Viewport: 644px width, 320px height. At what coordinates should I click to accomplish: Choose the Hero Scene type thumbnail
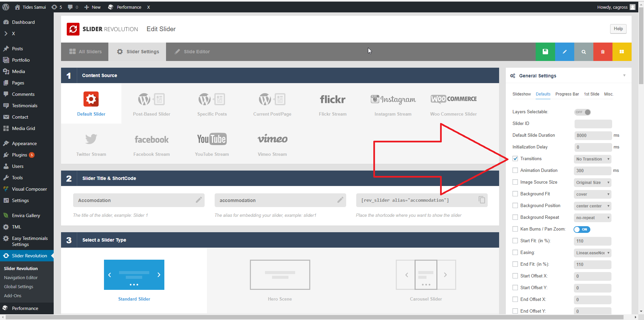coord(280,275)
